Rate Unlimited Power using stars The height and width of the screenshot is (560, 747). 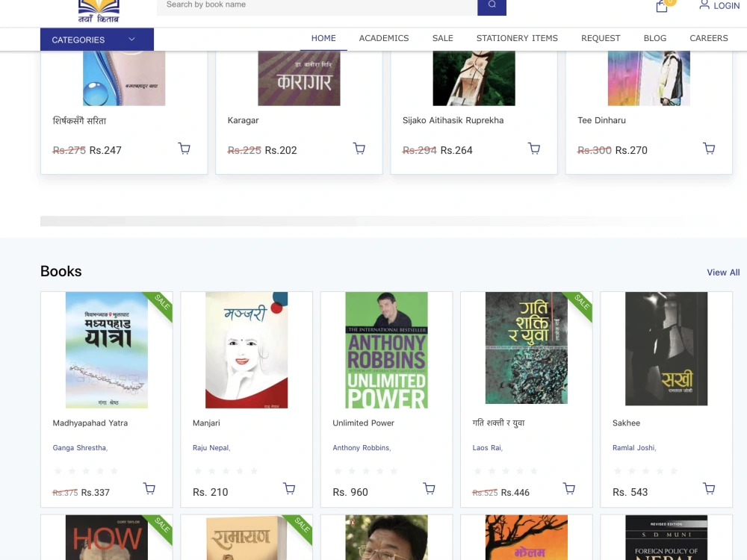pyautogui.click(x=366, y=471)
